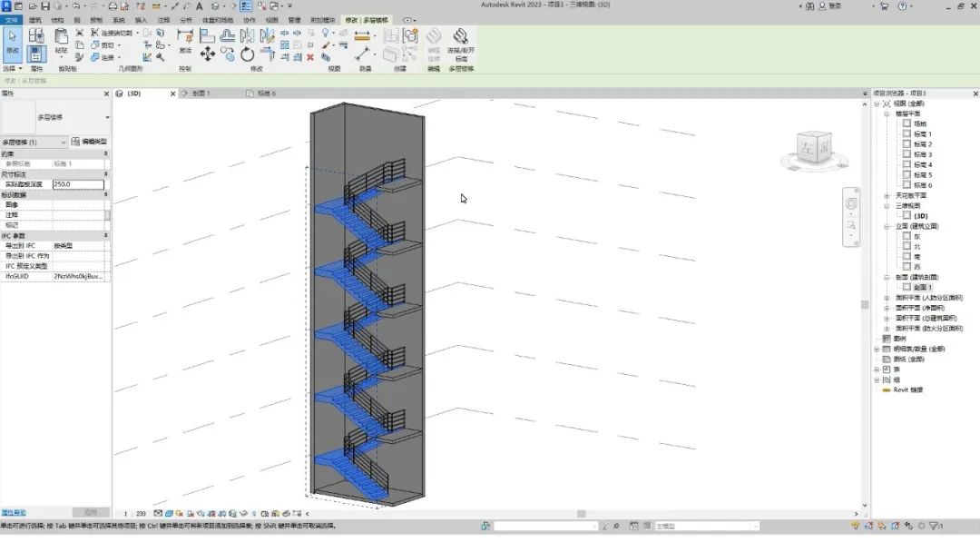This screenshot has height=552, width=980.
Task: Click the 属性帮助 properties help link
Action: (x=14, y=513)
